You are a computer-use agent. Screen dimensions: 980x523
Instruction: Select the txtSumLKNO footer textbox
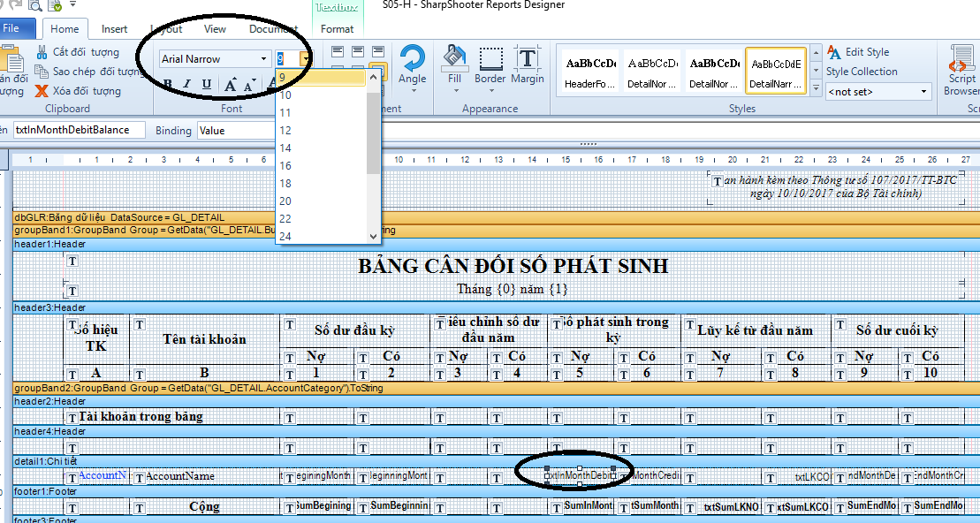click(722, 507)
